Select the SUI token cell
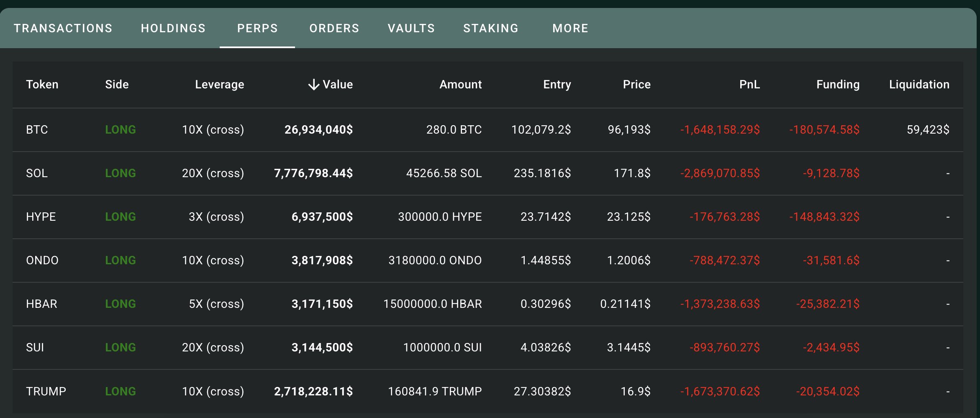980x418 pixels. pos(35,348)
